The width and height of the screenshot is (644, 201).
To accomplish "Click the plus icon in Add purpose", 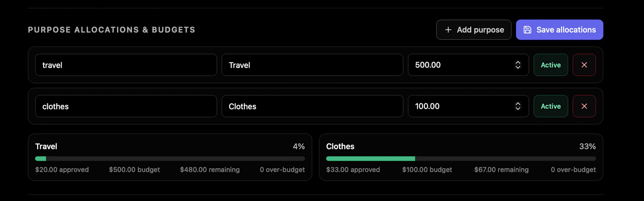I will coord(448,30).
